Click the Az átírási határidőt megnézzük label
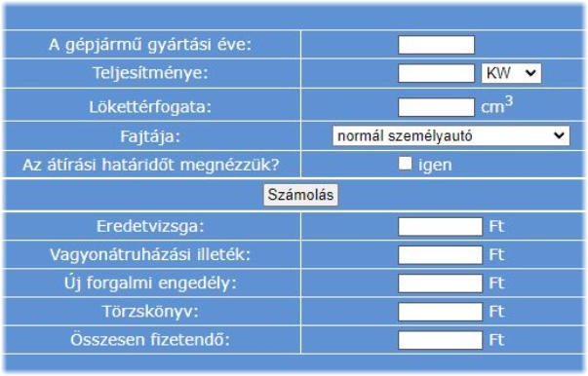The width and height of the screenshot is (588, 376). coord(151,165)
